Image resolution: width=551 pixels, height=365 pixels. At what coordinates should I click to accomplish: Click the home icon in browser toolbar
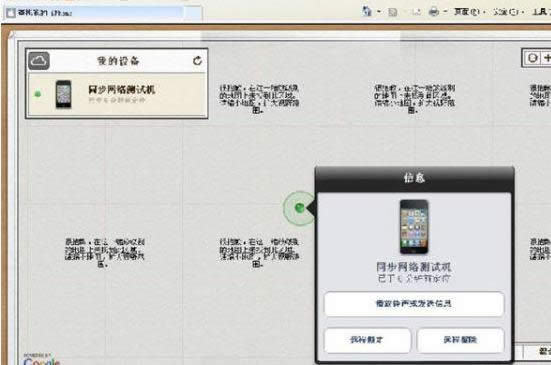point(367,12)
